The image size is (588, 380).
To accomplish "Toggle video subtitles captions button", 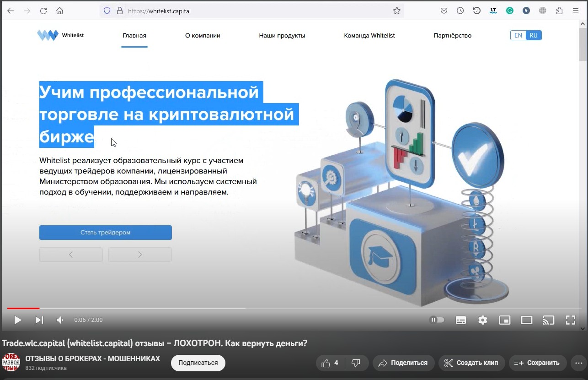I will [x=461, y=320].
